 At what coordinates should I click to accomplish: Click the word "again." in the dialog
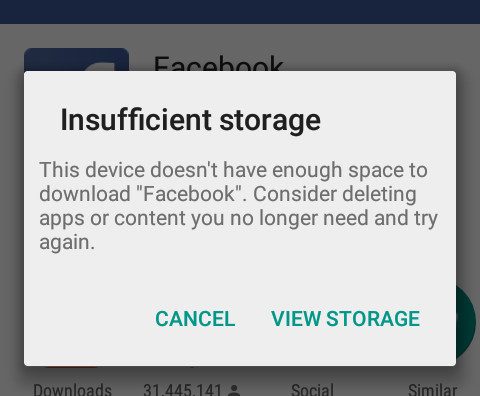(x=67, y=242)
